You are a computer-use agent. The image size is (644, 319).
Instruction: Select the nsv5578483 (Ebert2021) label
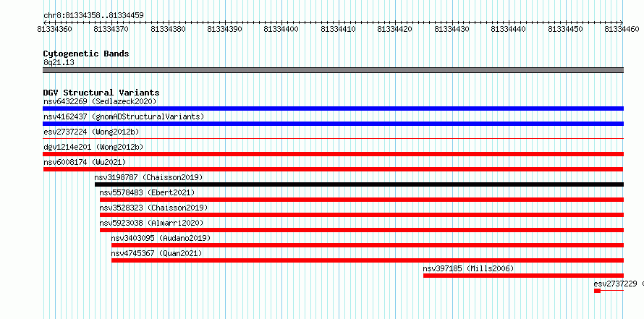pyautogui.click(x=147, y=192)
